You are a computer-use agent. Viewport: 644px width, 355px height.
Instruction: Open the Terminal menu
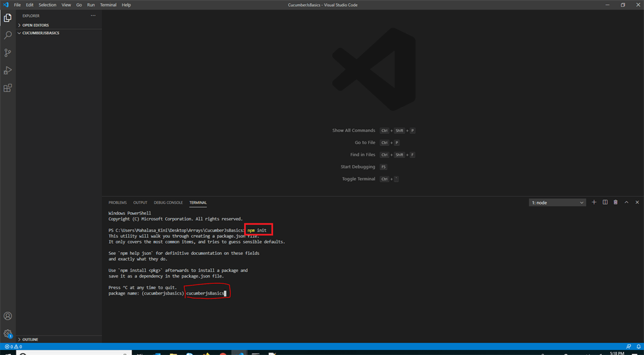point(108,5)
